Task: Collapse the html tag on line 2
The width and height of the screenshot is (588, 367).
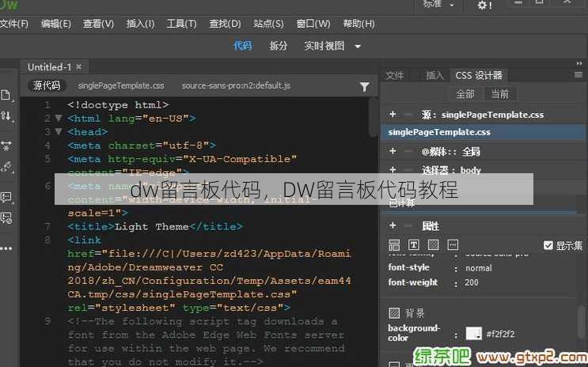Action: coord(59,119)
